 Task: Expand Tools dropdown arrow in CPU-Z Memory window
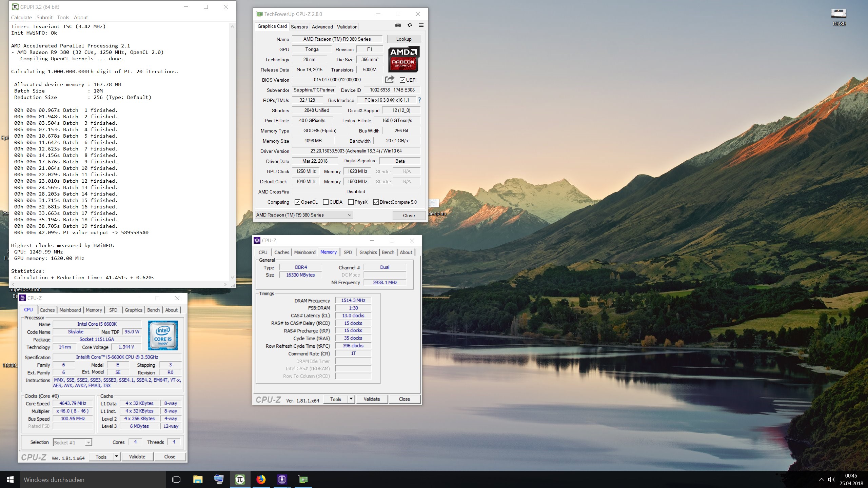pos(351,399)
